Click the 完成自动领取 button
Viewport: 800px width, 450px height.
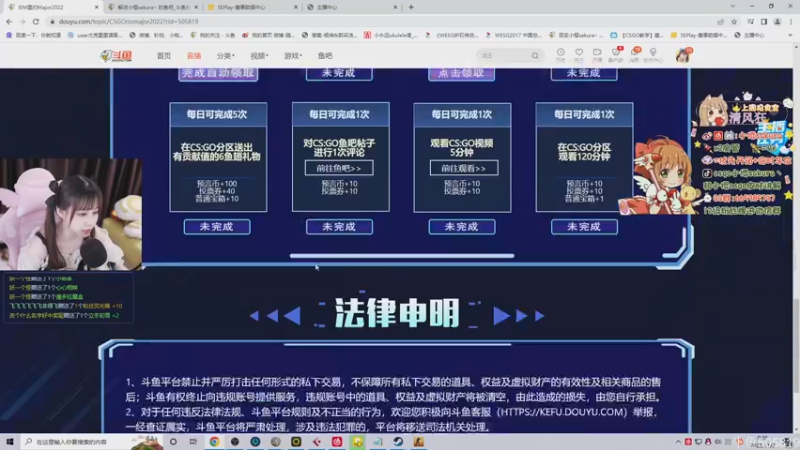pos(218,73)
